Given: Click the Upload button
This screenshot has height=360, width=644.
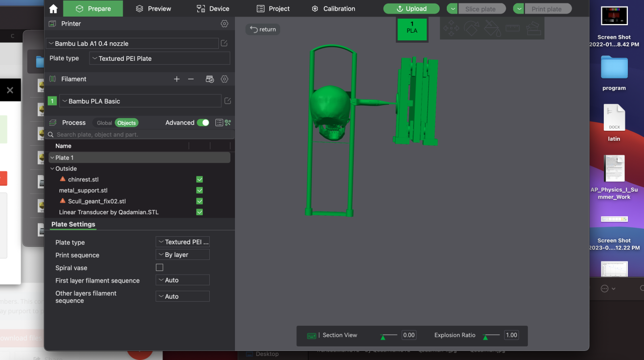Looking at the screenshot, I should point(411,9).
